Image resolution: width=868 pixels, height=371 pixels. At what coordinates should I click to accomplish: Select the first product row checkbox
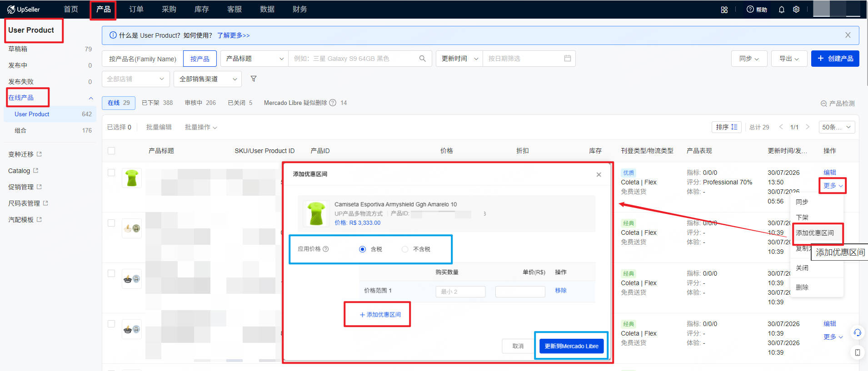pos(111,173)
